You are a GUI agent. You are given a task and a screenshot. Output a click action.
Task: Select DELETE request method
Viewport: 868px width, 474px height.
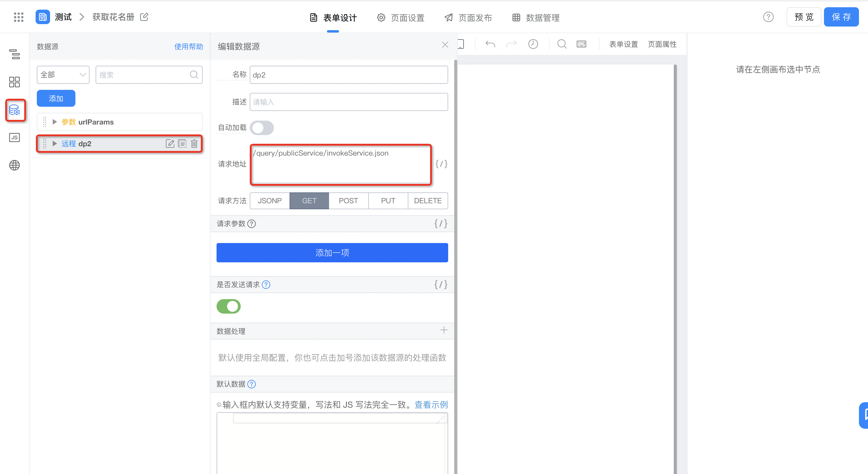click(x=428, y=201)
